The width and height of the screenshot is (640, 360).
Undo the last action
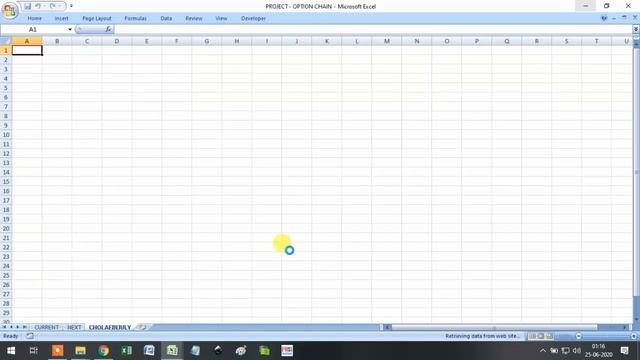(38, 6)
